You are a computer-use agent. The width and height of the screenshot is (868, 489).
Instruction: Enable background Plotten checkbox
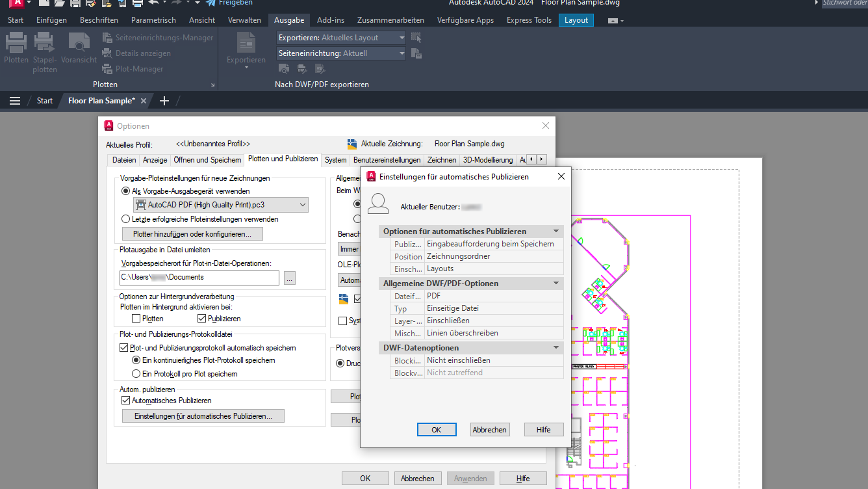coord(136,319)
